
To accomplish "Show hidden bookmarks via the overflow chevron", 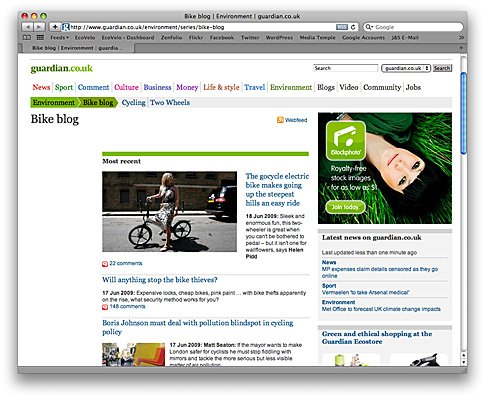I will (461, 37).
